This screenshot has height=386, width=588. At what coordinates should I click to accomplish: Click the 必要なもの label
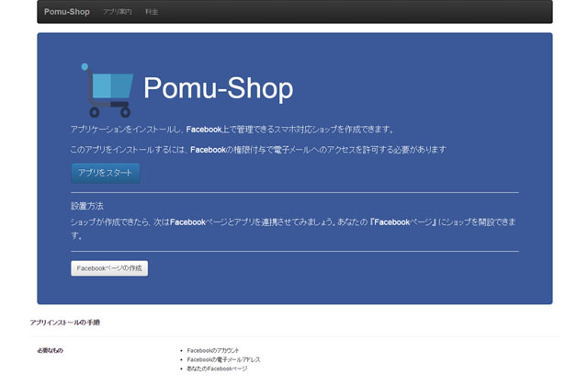tap(50, 350)
